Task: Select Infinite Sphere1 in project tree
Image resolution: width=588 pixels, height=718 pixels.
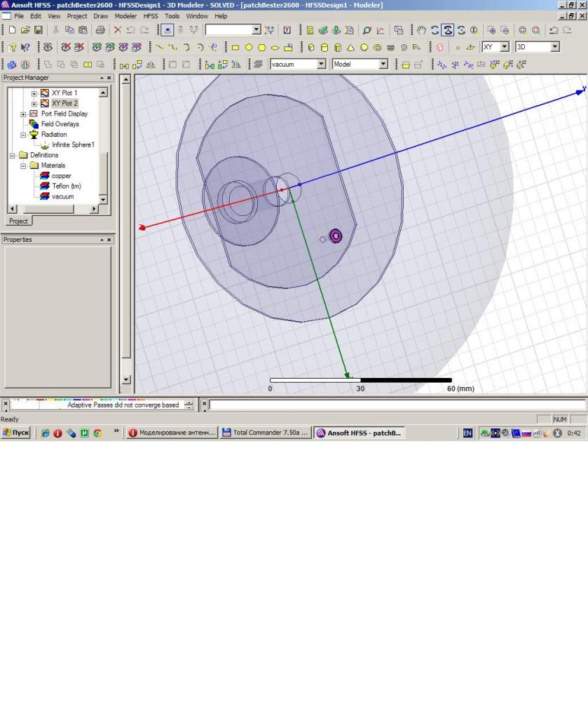Action: click(x=73, y=145)
